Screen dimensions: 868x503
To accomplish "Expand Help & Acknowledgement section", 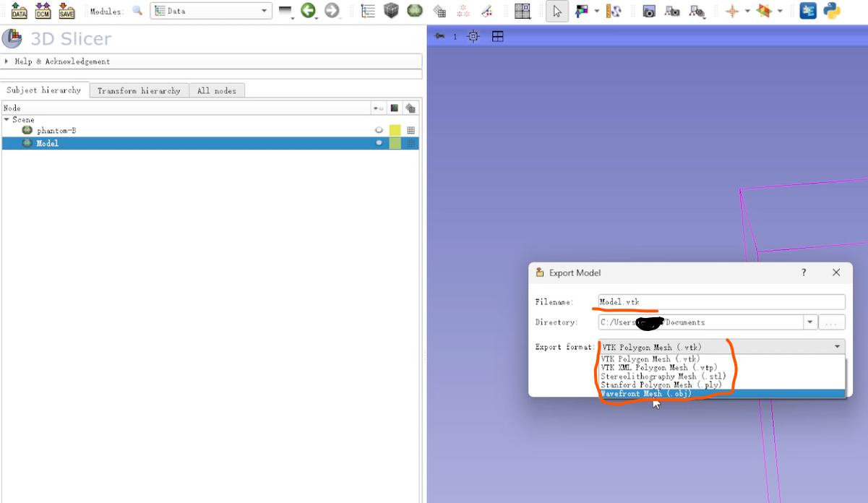I will 212,61.
